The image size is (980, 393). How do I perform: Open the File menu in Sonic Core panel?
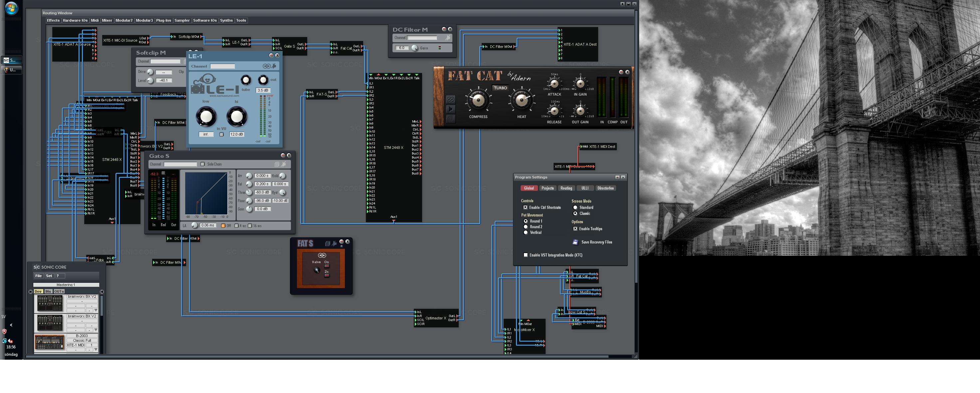[38, 276]
